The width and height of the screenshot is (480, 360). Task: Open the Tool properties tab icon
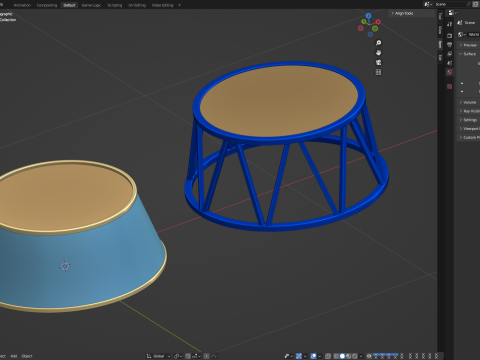450,24
